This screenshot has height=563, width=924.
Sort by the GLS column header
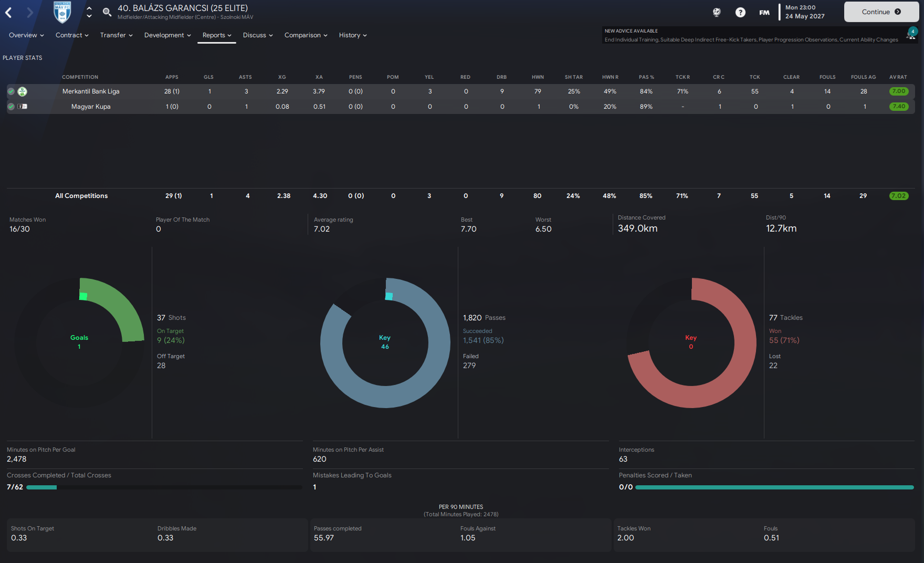pyautogui.click(x=208, y=77)
